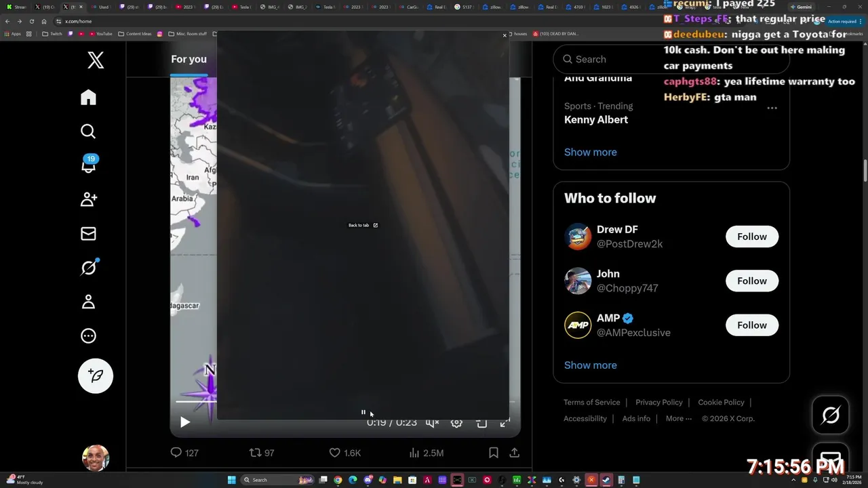Image resolution: width=868 pixels, height=488 pixels.
Task: Reload the page in browser toolbar
Action: click(x=32, y=21)
